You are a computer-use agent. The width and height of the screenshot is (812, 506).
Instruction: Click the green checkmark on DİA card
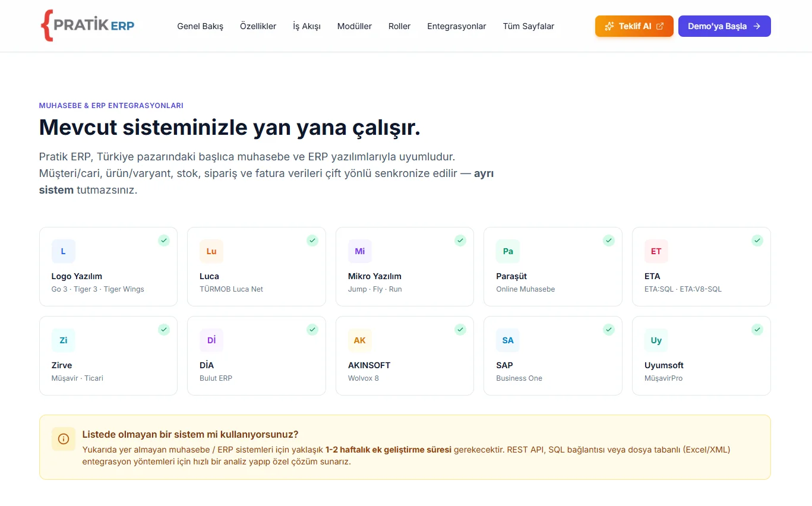(x=312, y=330)
